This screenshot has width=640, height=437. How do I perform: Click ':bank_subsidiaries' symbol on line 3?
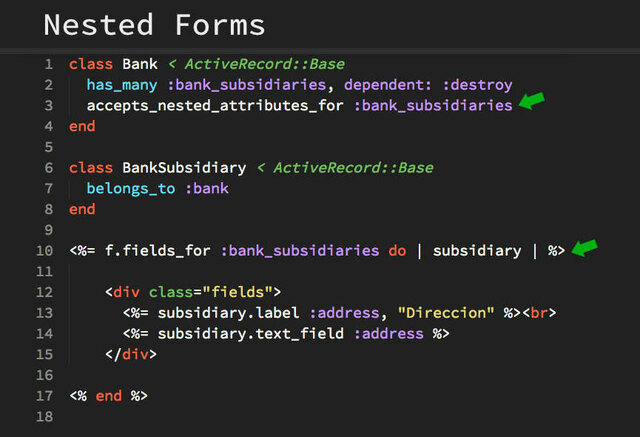[433, 106]
